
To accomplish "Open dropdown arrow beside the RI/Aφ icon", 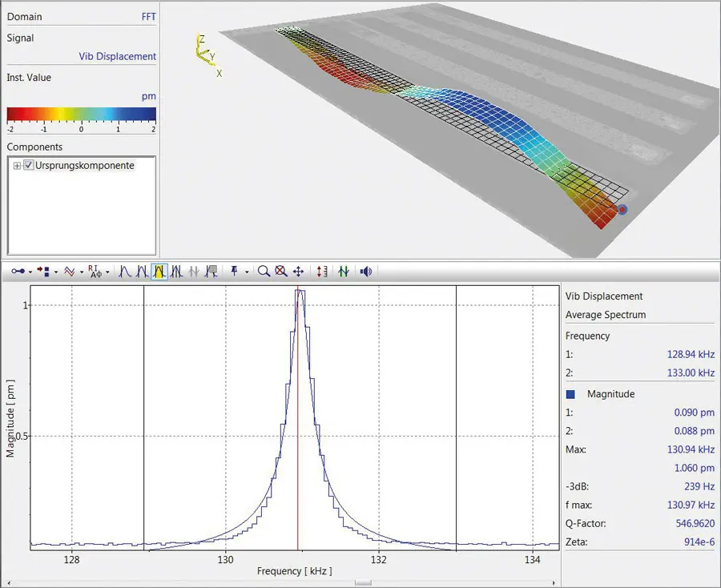I will pos(107,272).
